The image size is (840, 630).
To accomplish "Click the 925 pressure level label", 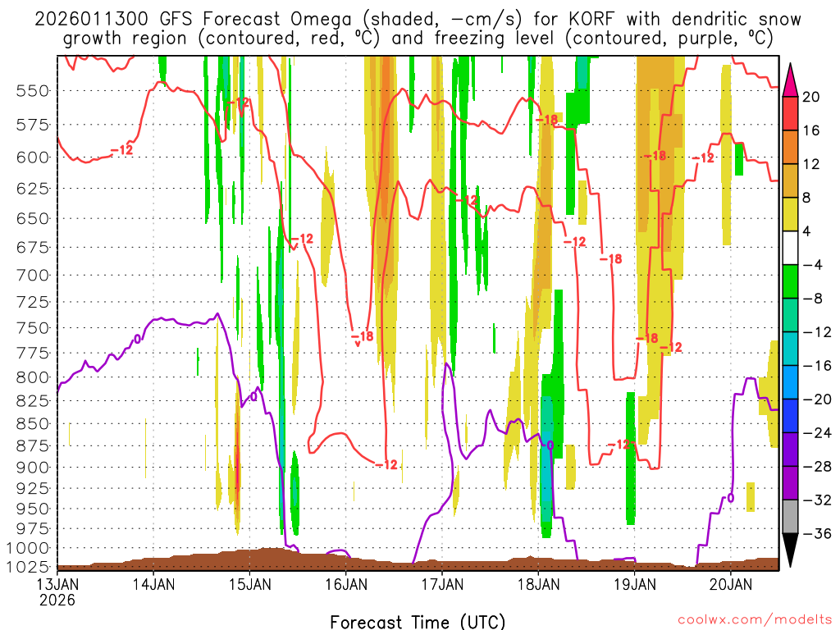I will (x=32, y=489).
